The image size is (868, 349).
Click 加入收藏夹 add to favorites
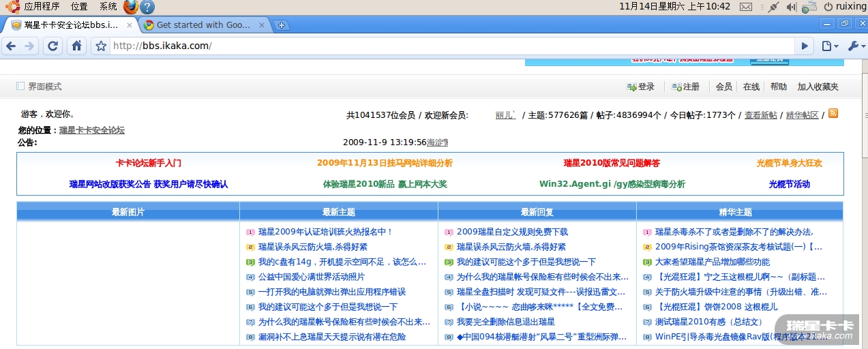click(818, 87)
